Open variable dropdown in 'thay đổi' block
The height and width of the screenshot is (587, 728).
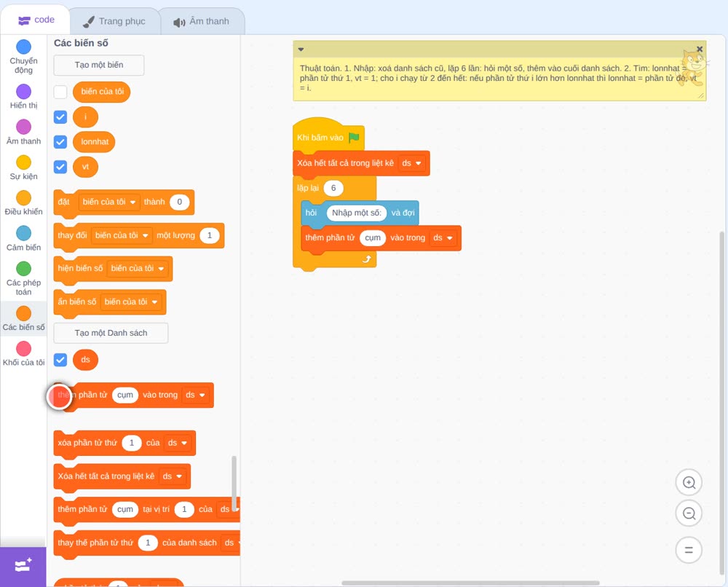point(122,235)
